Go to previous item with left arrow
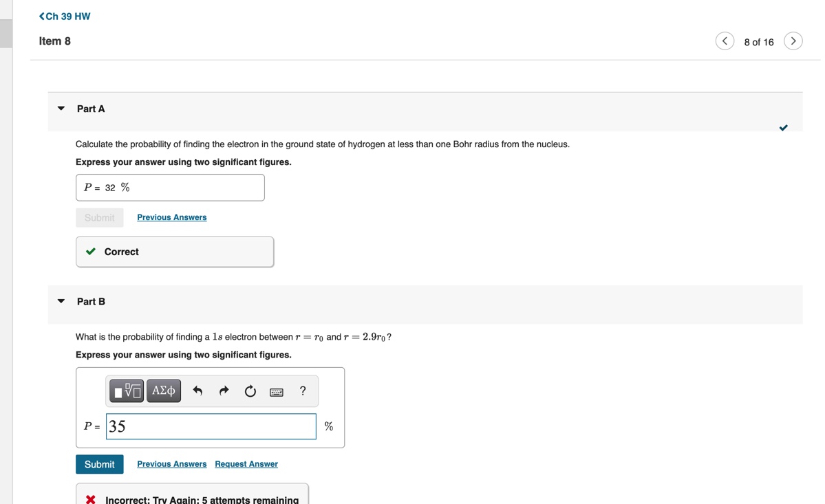Viewport: 825px width, 504px height. click(x=725, y=41)
